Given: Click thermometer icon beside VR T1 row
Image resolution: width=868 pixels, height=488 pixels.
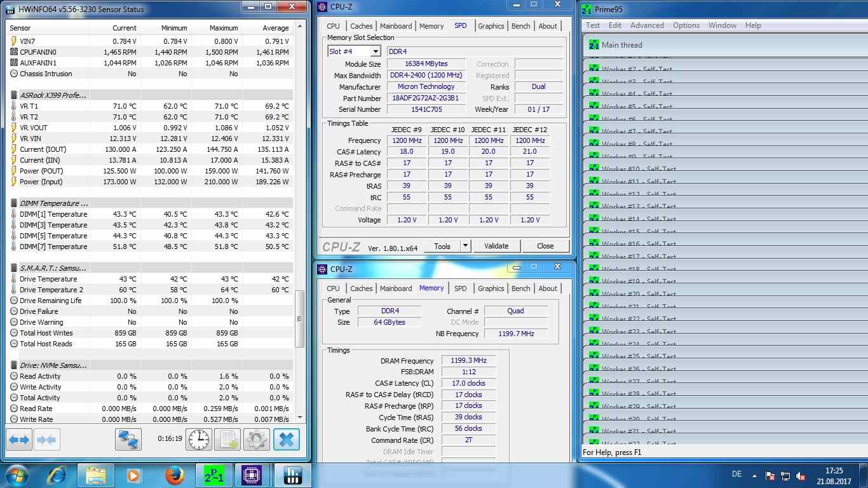Looking at the screenshot, I should coord(14,106).
